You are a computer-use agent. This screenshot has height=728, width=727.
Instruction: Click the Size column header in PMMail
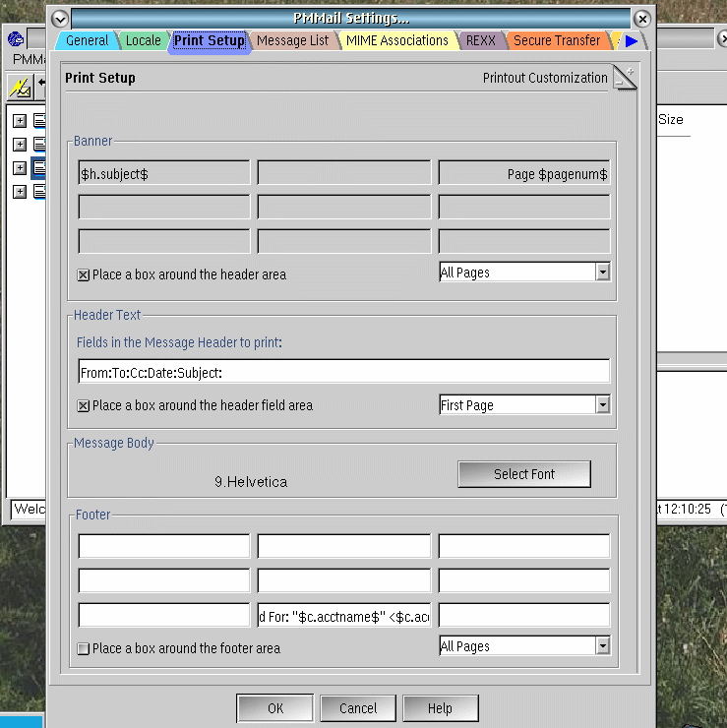(x=670, y=120)
